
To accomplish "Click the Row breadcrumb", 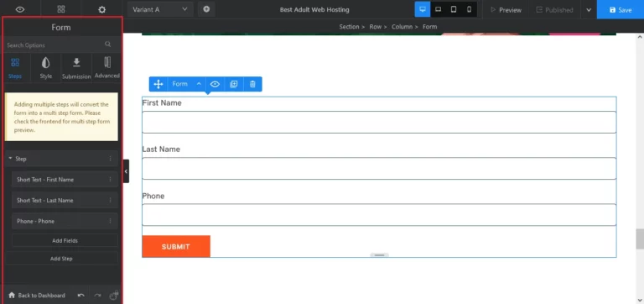I will pos(376,27).
